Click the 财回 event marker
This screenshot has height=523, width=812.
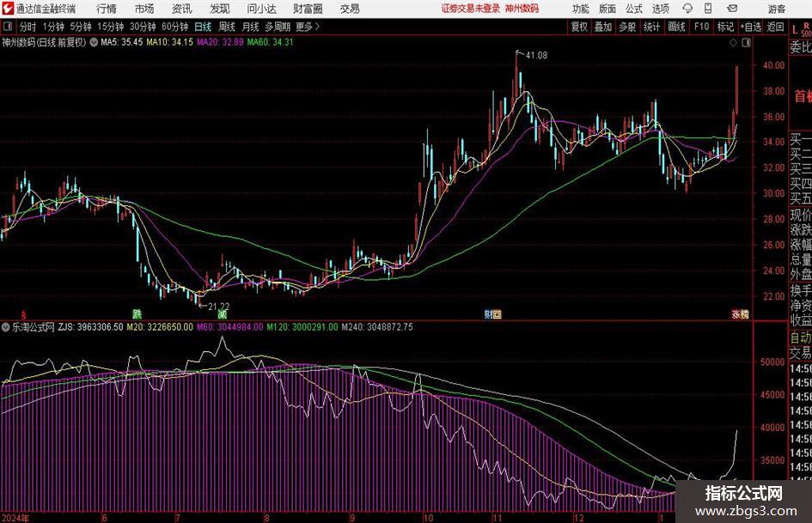click(492, 314)
